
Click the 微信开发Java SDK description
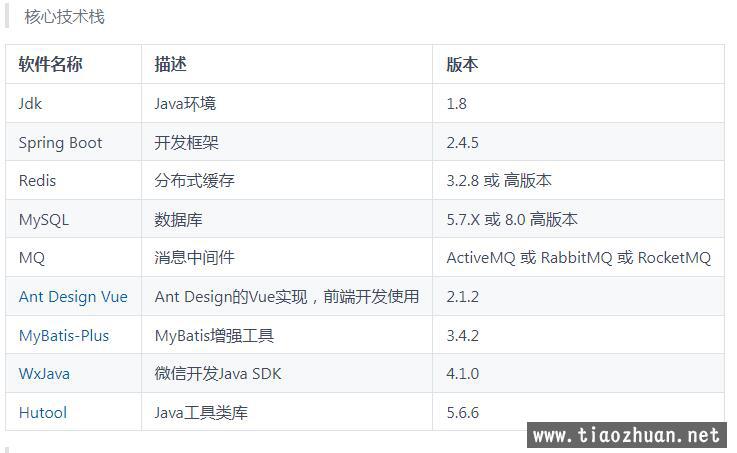point(218,374)
